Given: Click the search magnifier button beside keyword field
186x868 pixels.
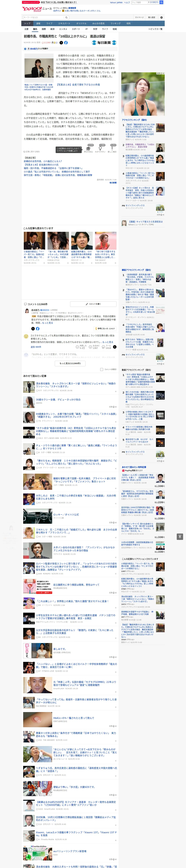Looking at the screenshot, I should tap(66, 18).
